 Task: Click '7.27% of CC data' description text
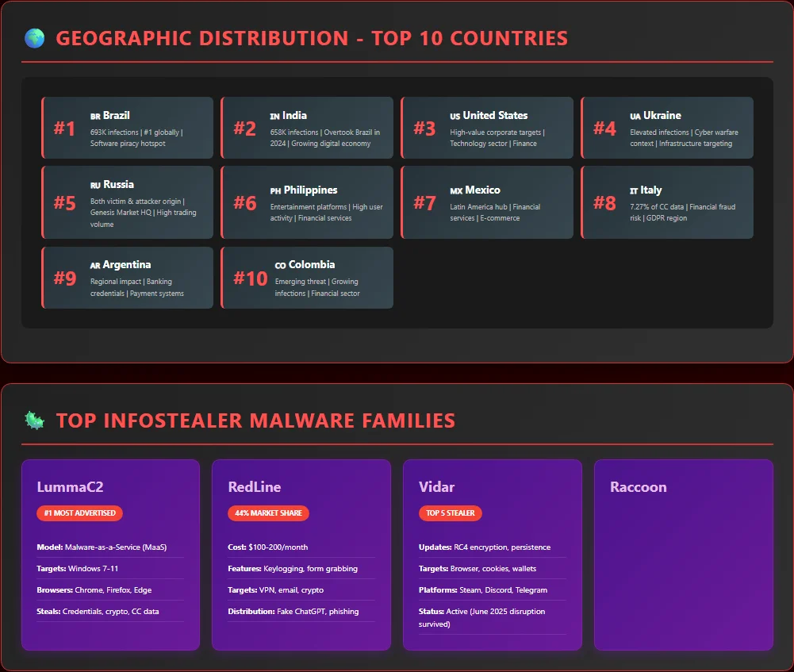click(x=683, y=212)
